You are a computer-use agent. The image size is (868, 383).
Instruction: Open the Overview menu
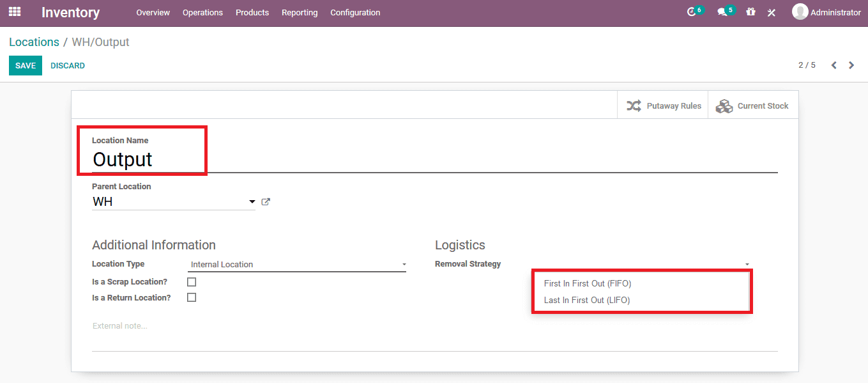click(153, 12)
